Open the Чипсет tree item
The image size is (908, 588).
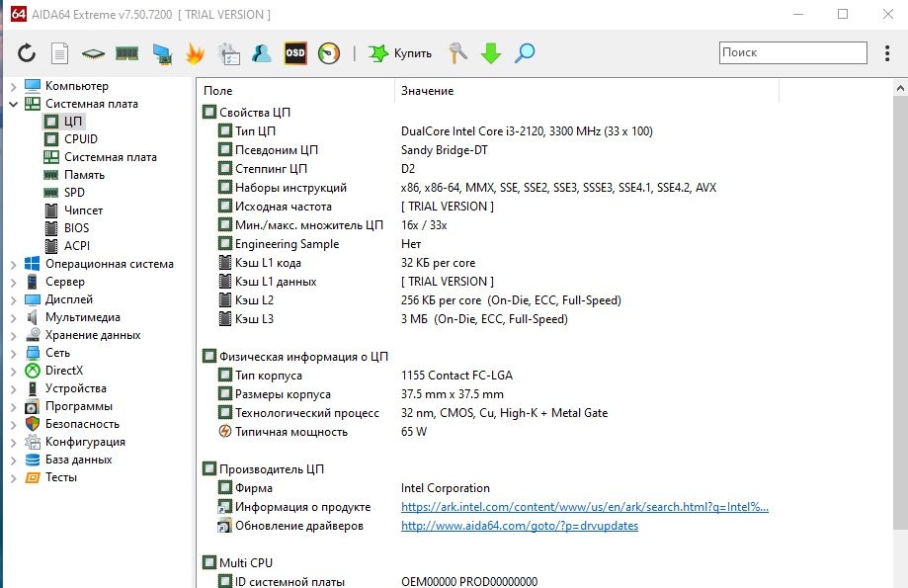tap(73, 210)
